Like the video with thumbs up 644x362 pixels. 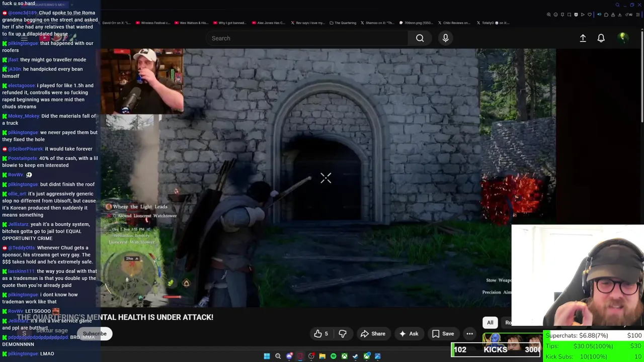click(320, 334)
